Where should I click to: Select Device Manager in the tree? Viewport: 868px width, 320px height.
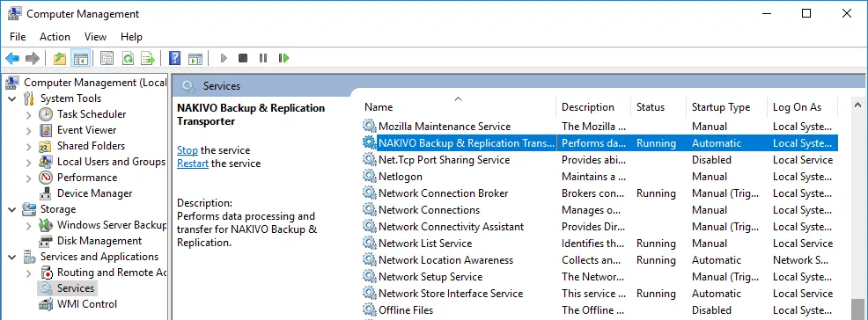pyautogui.click(x=95, y=193)
